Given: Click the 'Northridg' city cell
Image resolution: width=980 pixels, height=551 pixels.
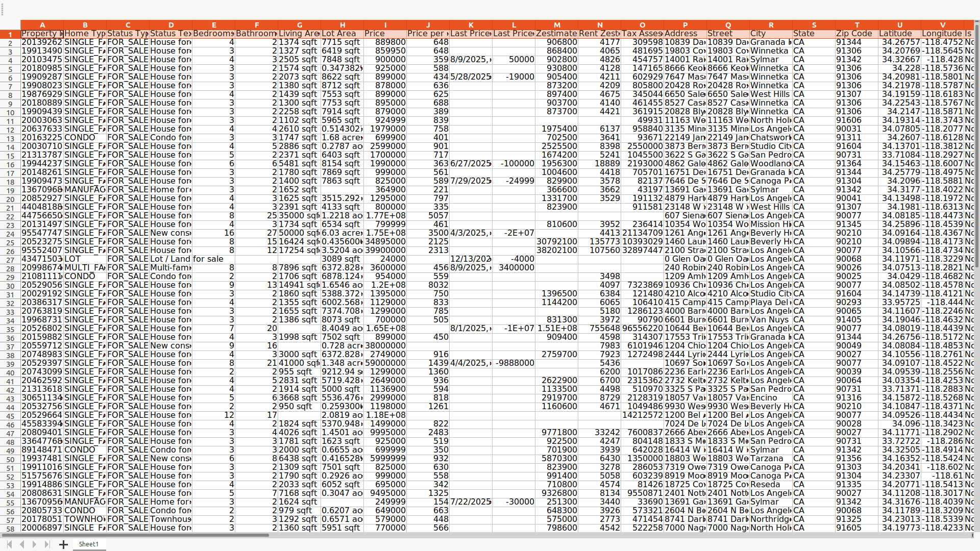Looking at the screenshot, I should pyautogui.click(x=771, y=519).
